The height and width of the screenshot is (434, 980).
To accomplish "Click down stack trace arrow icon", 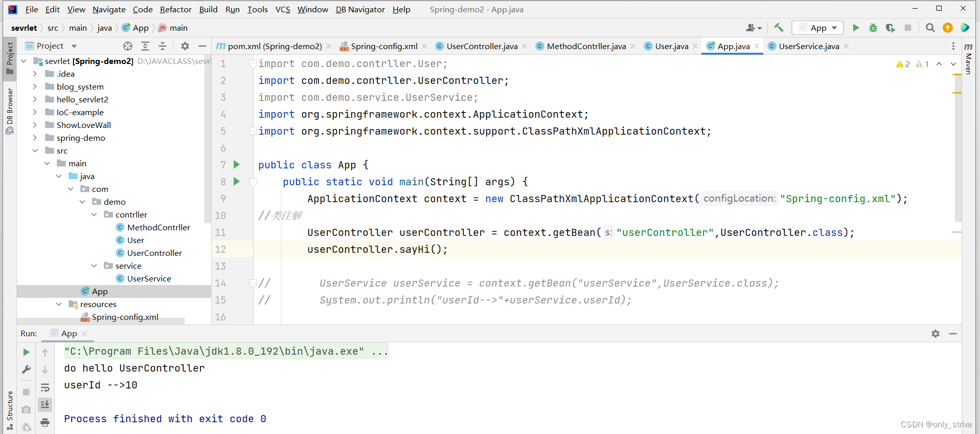I will click(x=45, y=370).
